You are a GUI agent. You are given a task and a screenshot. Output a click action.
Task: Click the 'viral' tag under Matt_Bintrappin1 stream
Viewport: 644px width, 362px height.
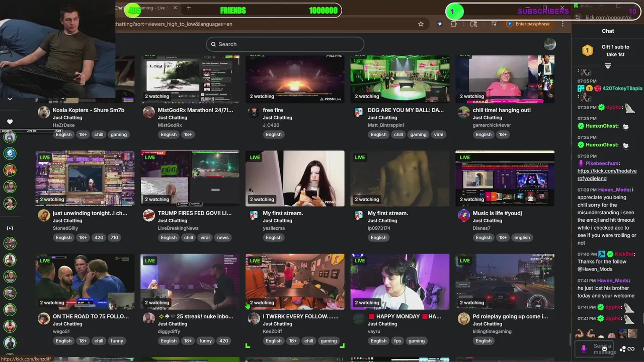[439, 134]
